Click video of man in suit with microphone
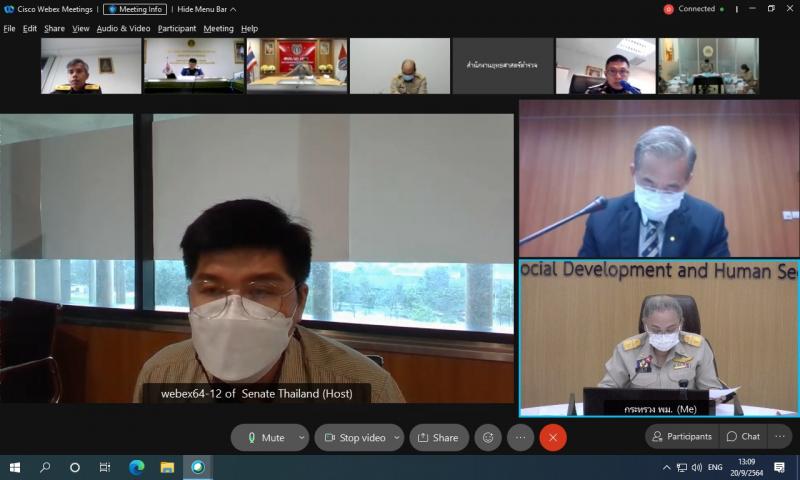The image size is (800, 480). (659, 178)
